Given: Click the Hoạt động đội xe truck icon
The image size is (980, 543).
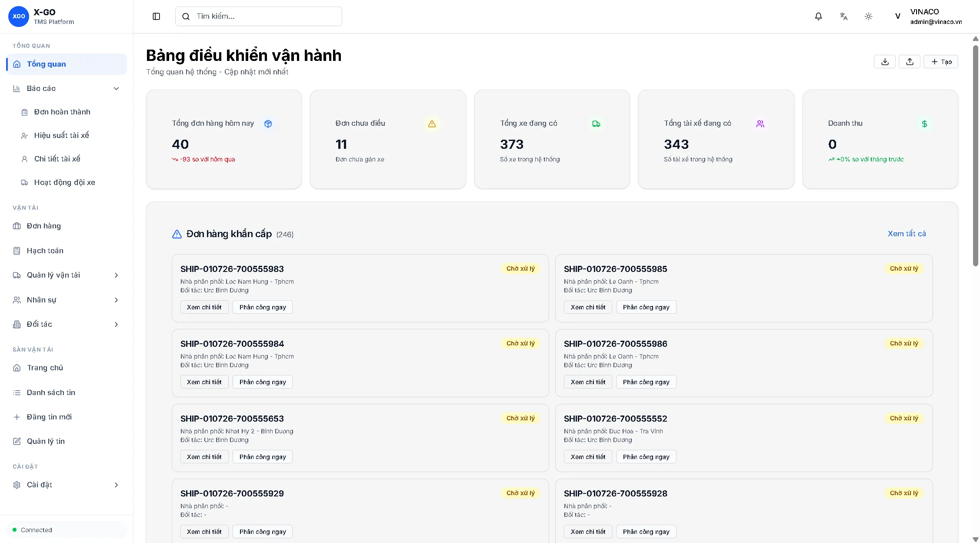Looking at the screenshot, I should coord(25,183).
